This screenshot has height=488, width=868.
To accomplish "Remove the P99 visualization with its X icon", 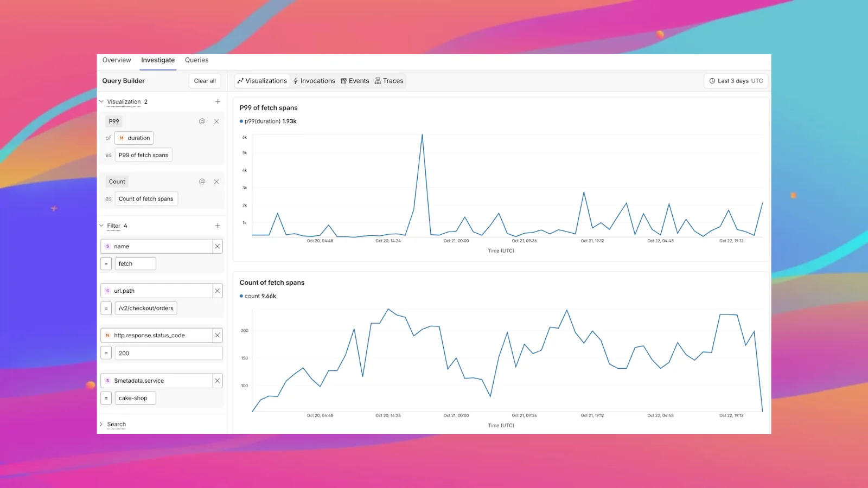I will click(x=216, y=121).
